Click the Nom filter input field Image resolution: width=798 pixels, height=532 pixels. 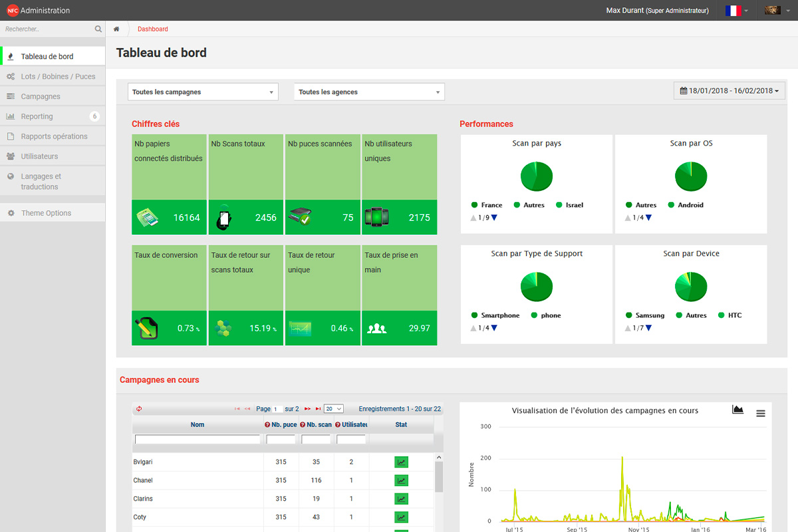click(198, 440)
